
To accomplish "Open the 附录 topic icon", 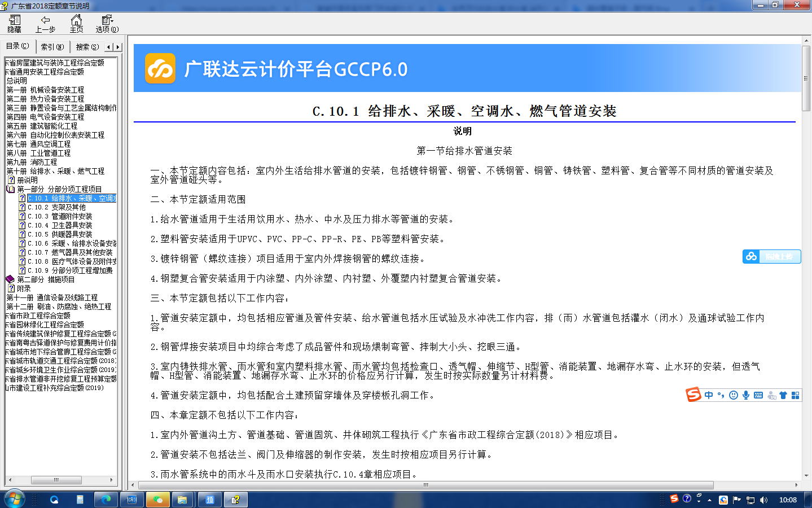I will (x=11, y=288).
